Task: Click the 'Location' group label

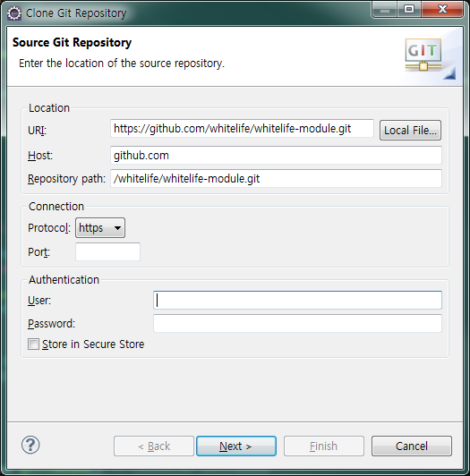Action: click(49, 108)
